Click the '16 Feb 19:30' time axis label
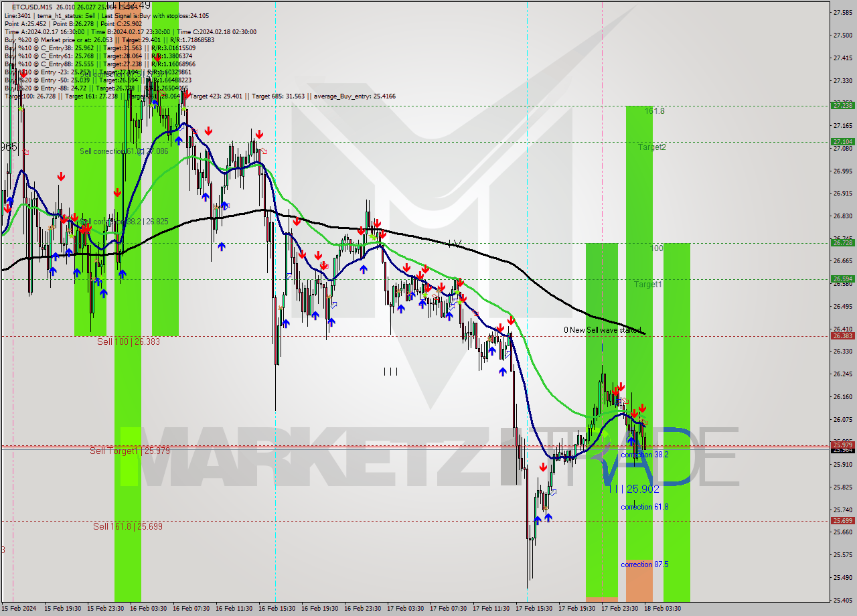This screenshot has width=857, height=616. point(320,609)
